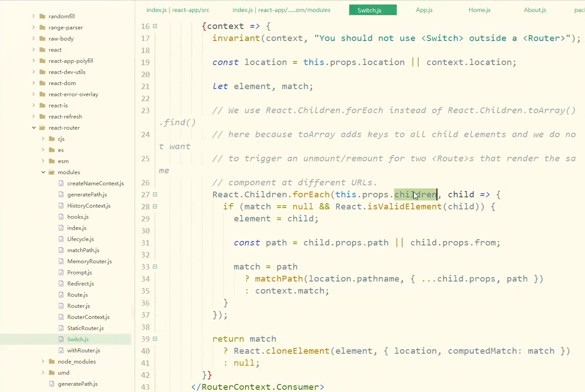
Task: Expand the raw-body folder chevron
Action: 33,38
